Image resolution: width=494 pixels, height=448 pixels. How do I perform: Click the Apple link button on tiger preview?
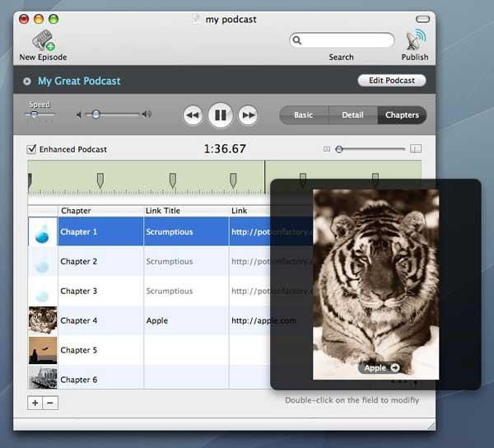click(381, 367)
